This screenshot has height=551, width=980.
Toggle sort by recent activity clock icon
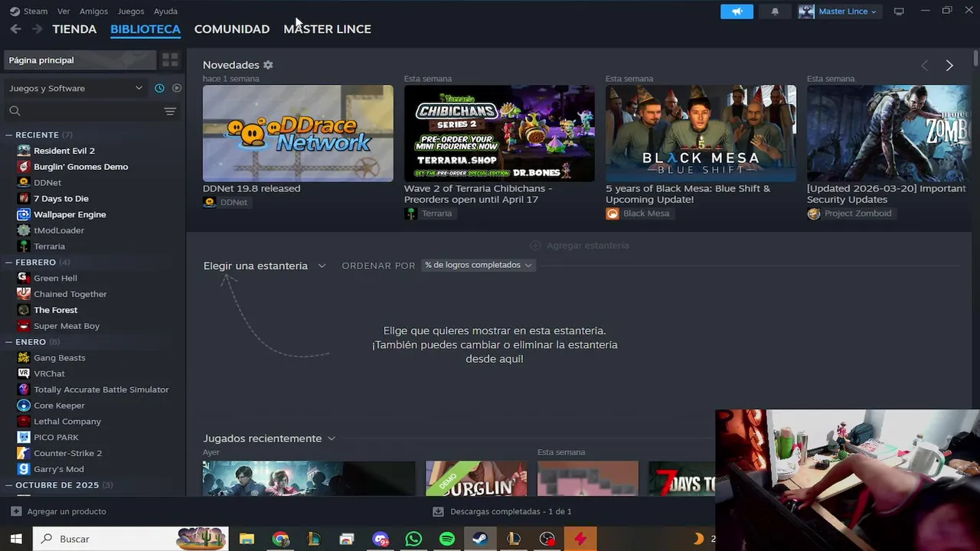pyautogui.click(x=159, y=88)
